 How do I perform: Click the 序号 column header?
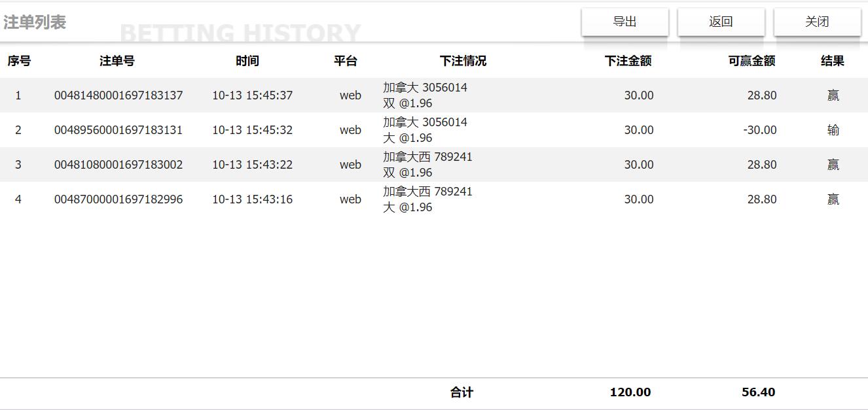(x=19, y=61)
